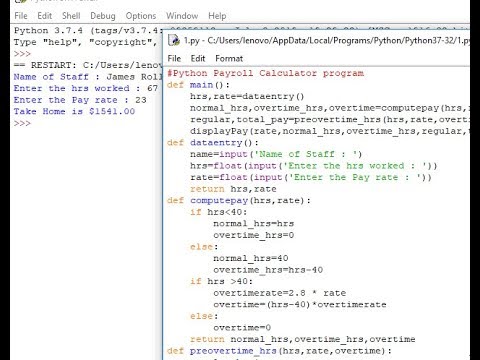Open Format menu in 1.py editor window

229,59
